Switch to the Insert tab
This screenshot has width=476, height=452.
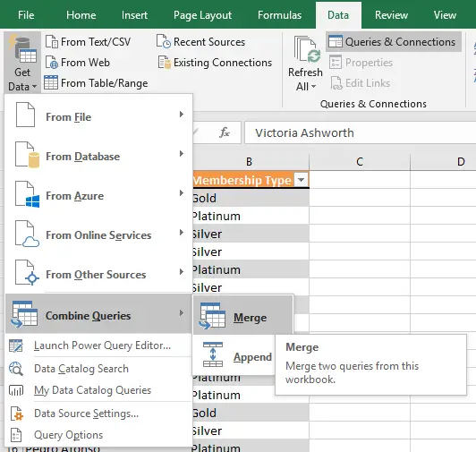point(134,15)
